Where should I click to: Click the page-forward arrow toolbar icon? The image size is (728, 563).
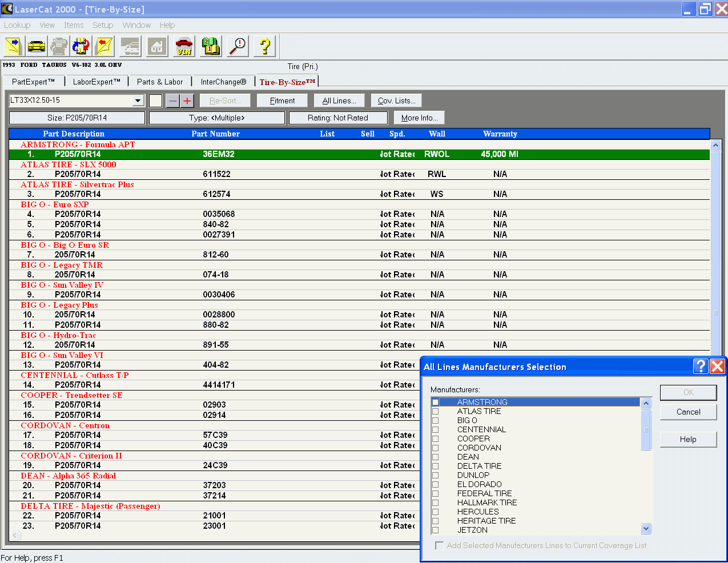[x=13, y=46]
